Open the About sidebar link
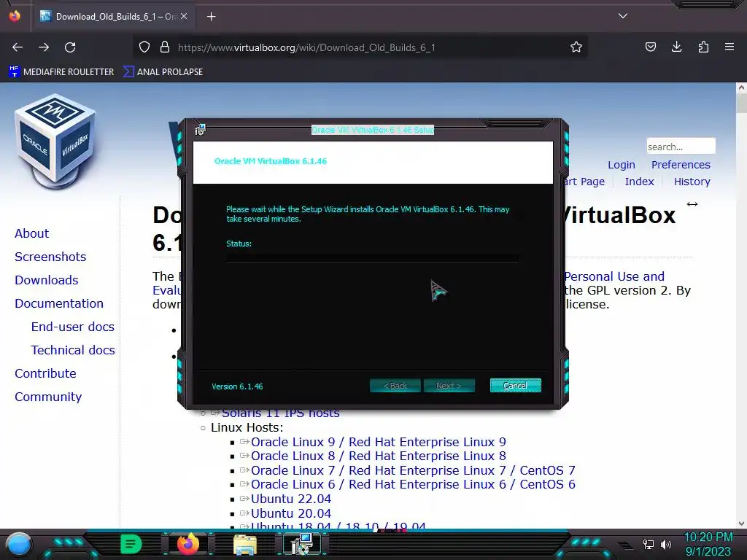Screen dimensions: 747x560 tap(31, 233)
